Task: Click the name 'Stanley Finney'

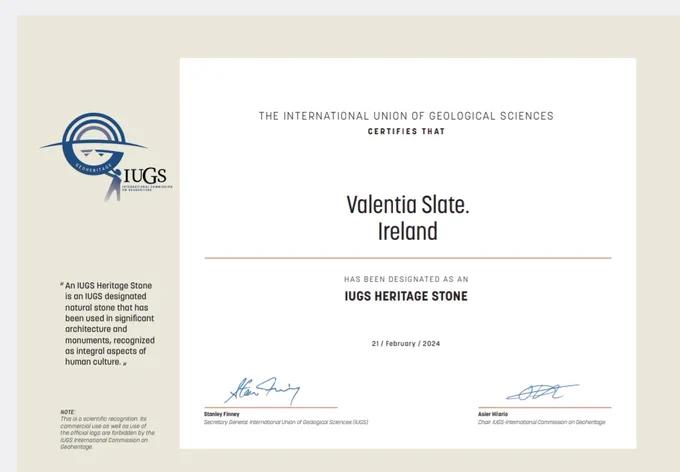Action: tap(222, 414)
